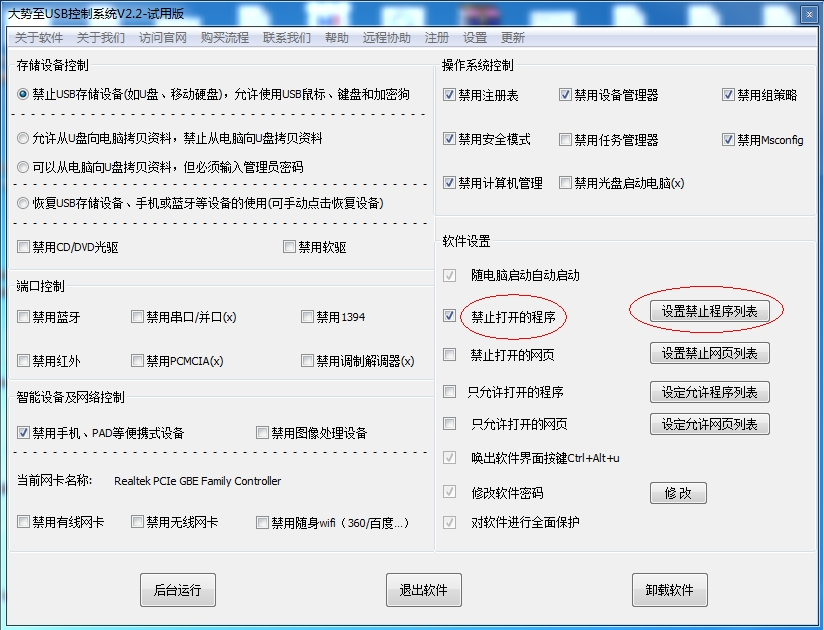This screenshot has width=824, height=630.
Task: Click the 设定允许网页列表 button
Action: 709,424
